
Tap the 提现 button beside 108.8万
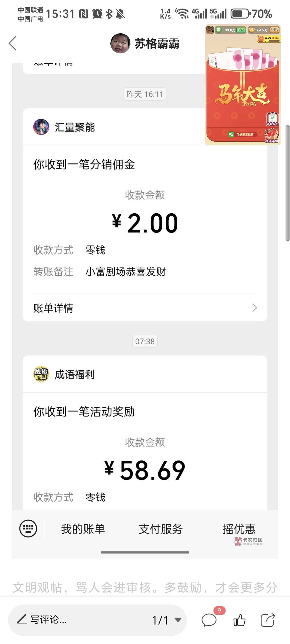241,30
